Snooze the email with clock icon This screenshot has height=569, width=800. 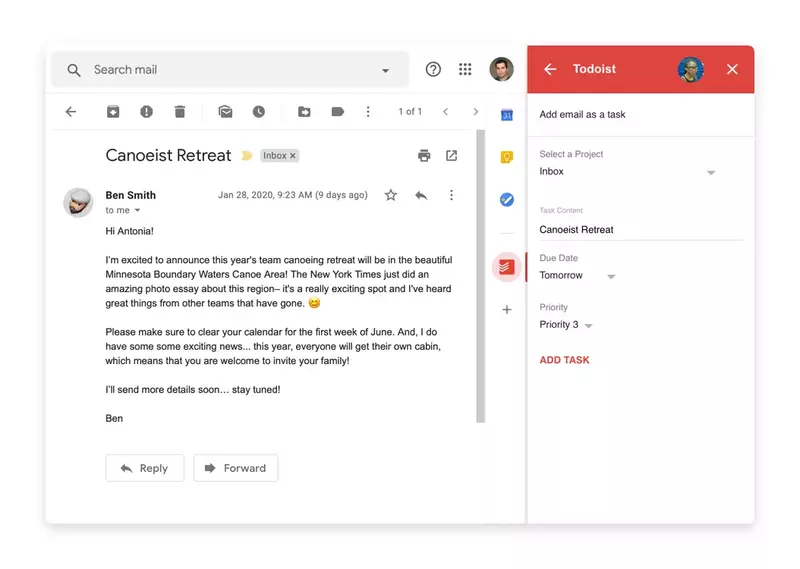point(259,112)
